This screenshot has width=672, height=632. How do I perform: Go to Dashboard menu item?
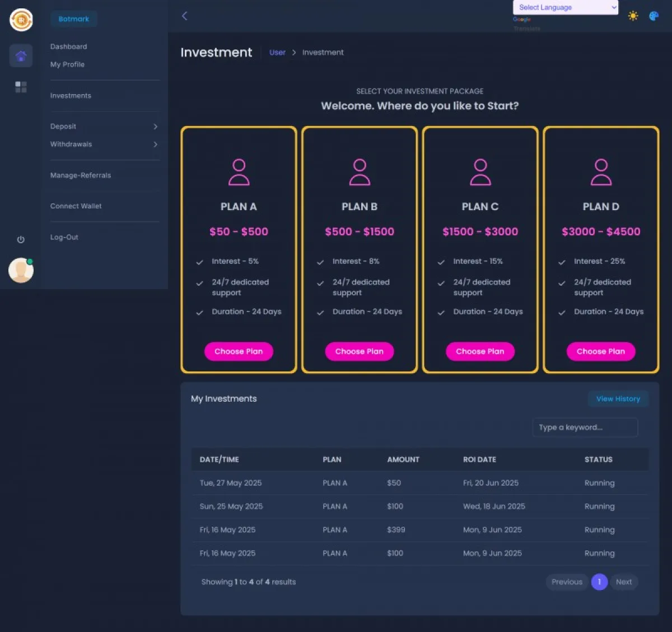click(68, 47)
